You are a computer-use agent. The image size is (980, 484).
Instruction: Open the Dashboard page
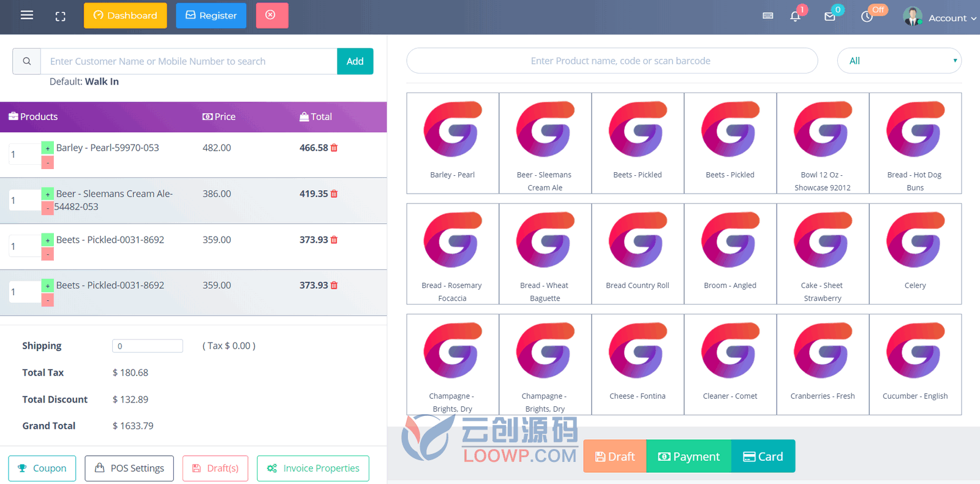(x=125, y=15)
